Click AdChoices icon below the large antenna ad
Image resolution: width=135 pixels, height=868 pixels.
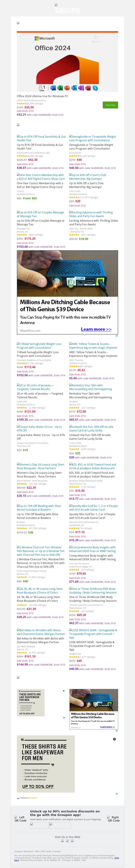[117, 336]
